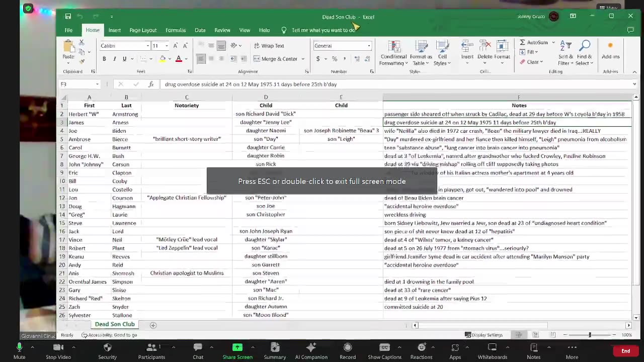Switch to the Review tab
The width and height of the screenshot is (644, 362).
coord(222,30)
